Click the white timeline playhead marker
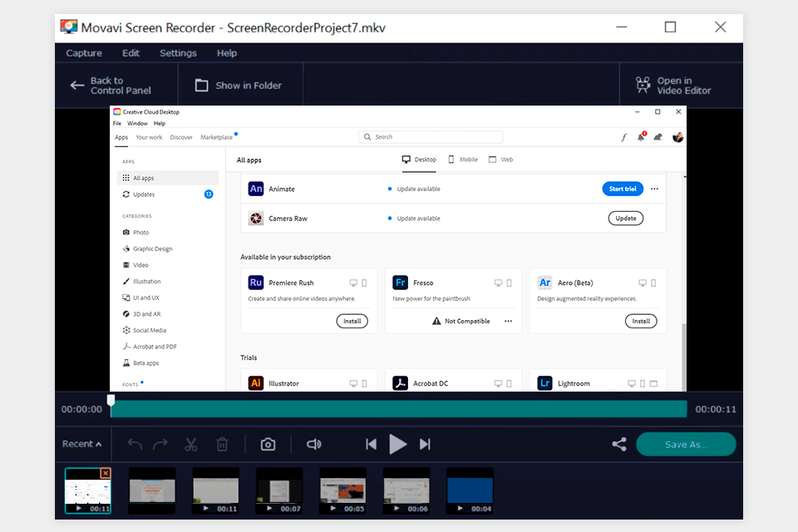798x532 pixels. (111, 401)
